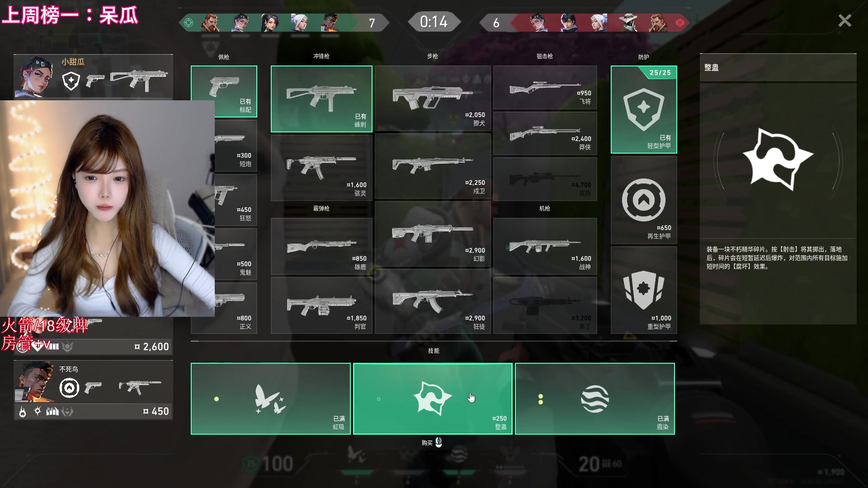Click the 技能 abilities section label
The image size is (868, 488).
pyautogui.click(x=434, y=351)
